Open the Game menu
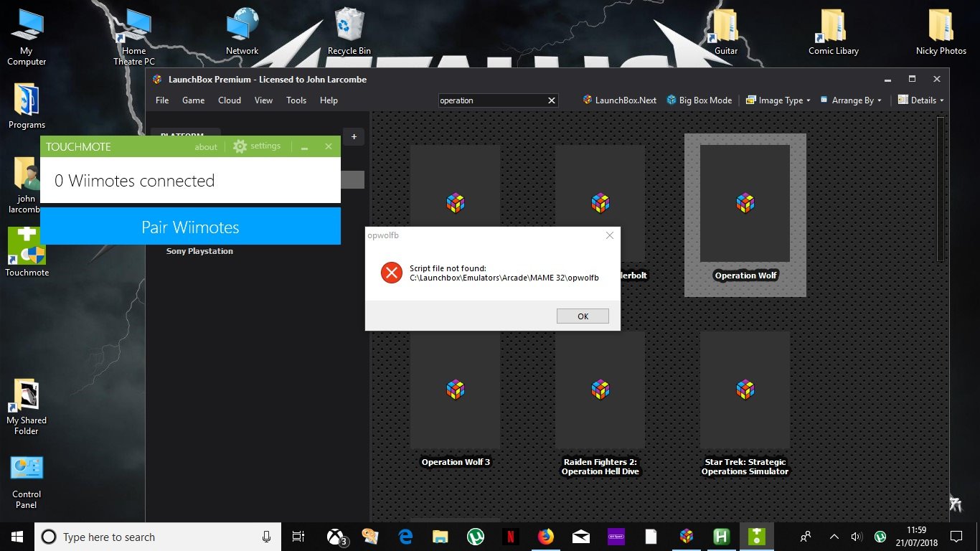 click(193, 100)
